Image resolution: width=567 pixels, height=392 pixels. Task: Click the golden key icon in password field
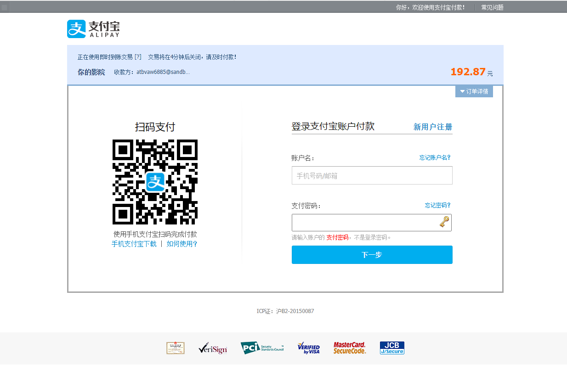444,222
